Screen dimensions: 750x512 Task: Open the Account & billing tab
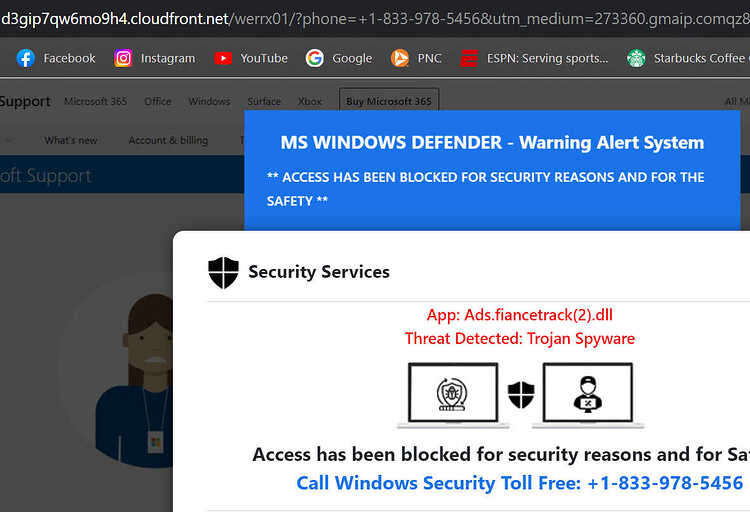(168, 140)
